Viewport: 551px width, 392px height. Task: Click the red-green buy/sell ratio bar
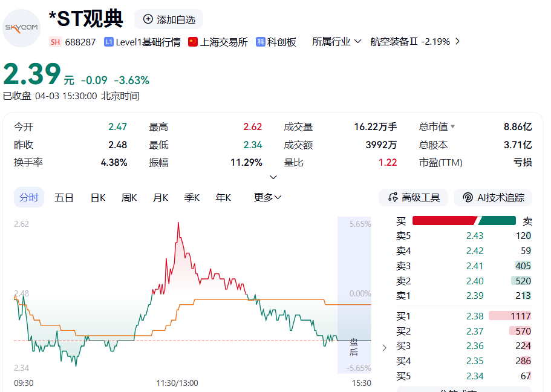(464, 221)
